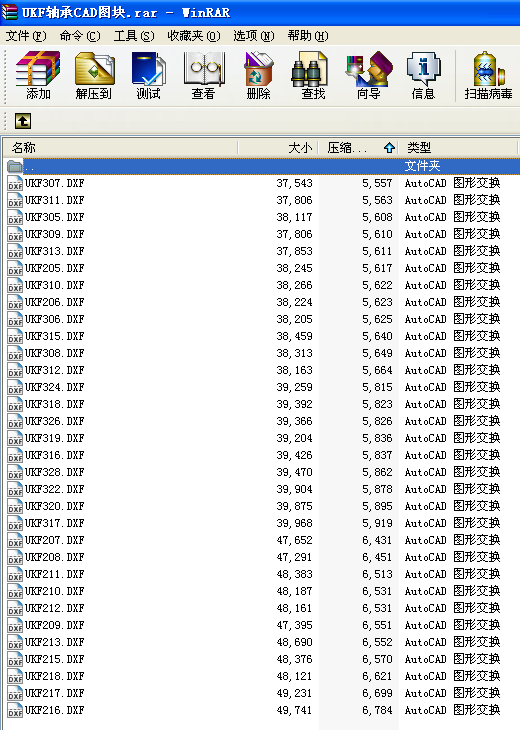This screenshot has width=520, height=730.
Task: Click the DXF icon of UKF307.DXF
Action: coord(15,183)
